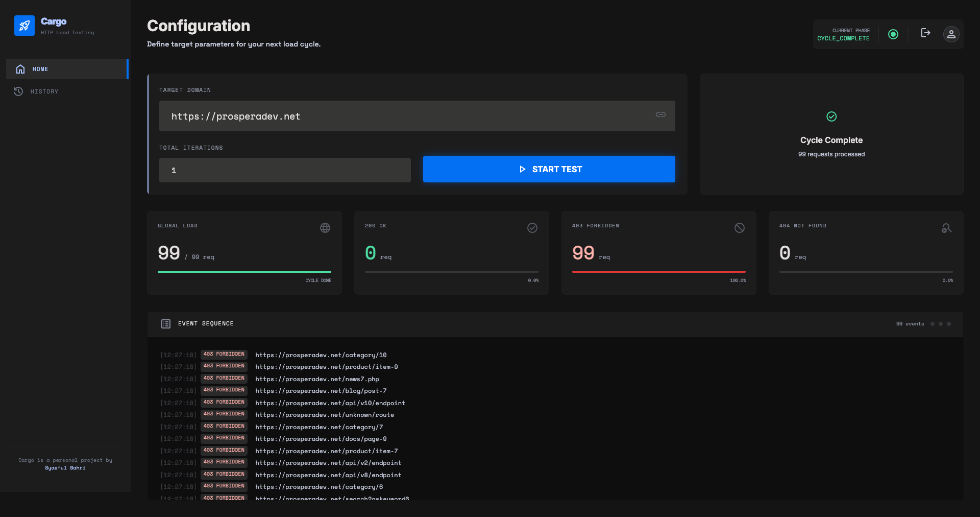
Task: Click the checkmark icon on 200 OK card
Action: pyautogui.click(x=532, y=228)
